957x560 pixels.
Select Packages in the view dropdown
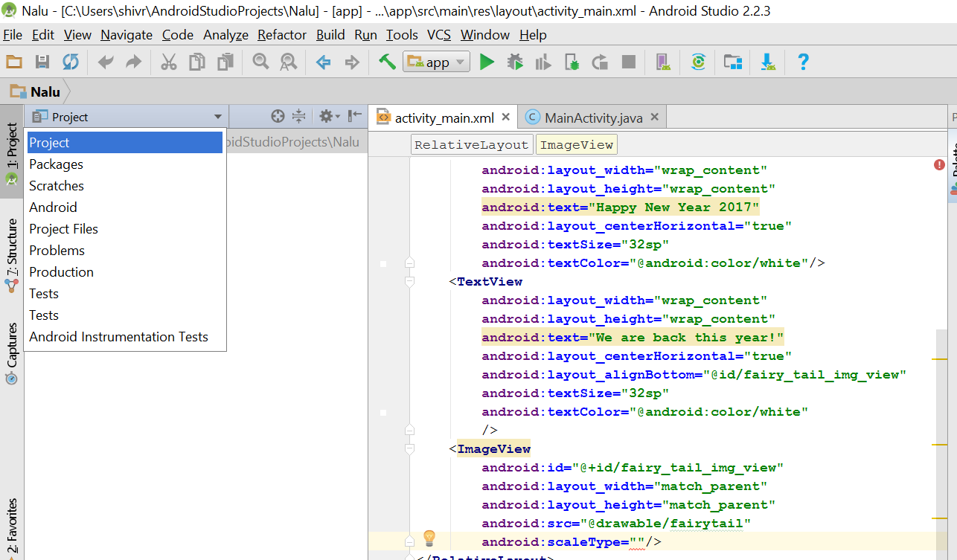pos(125,164)
